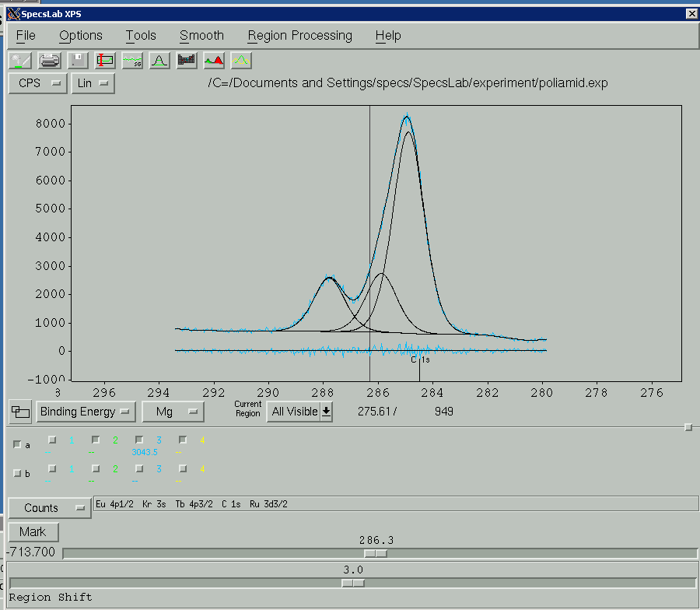Click the printer icon in the toolbar
700x610 pixels.
coord(50,60)
